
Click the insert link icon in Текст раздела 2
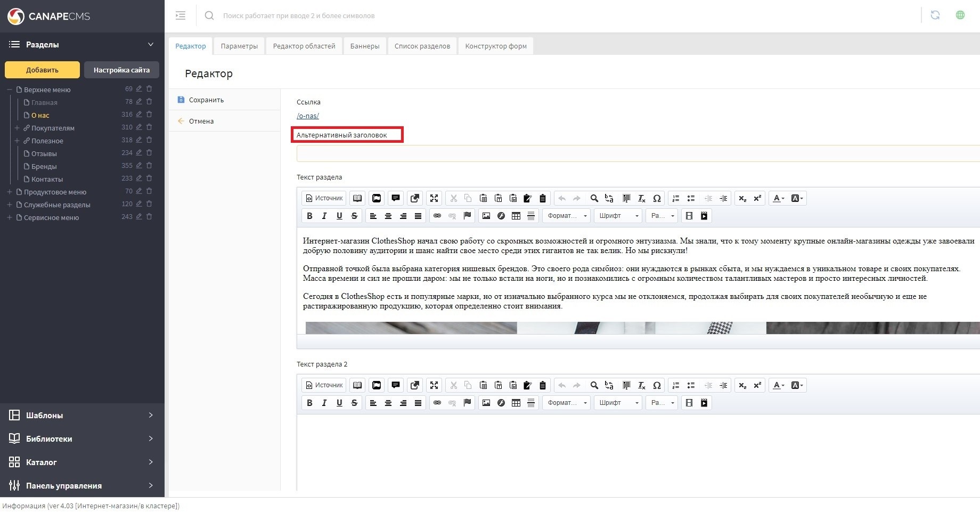(437, 403)
